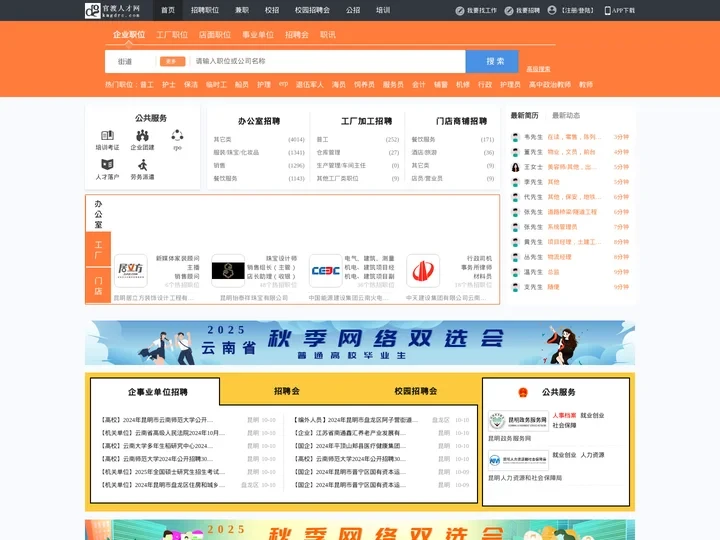The height and width of the screenshot is (540, 720).
Task: Click the blue 搜索 button
Action: (492, 61)
